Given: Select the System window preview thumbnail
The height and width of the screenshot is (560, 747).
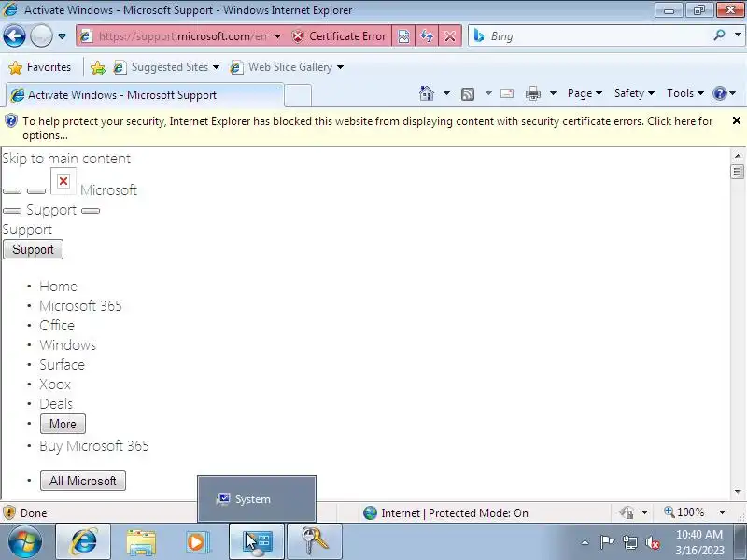Looking at the screenshot, I should coord(257,498).
